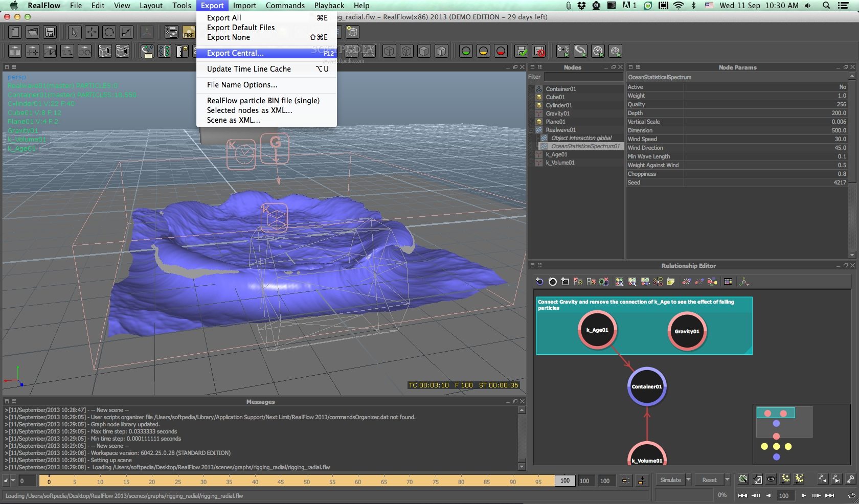Image resolution: width=859 pixels, height=504 pixels.
Task: Enable loop playback mode
Action: [852, 495]
